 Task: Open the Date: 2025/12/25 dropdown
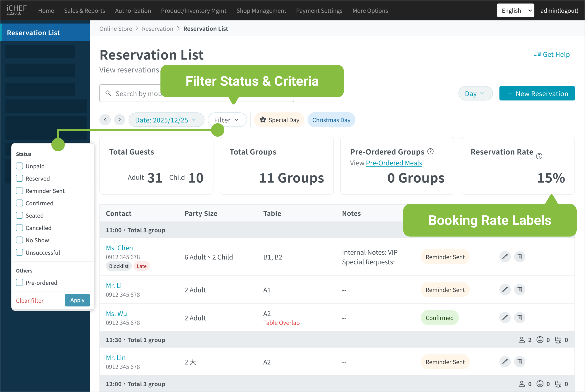coord(166,120)
